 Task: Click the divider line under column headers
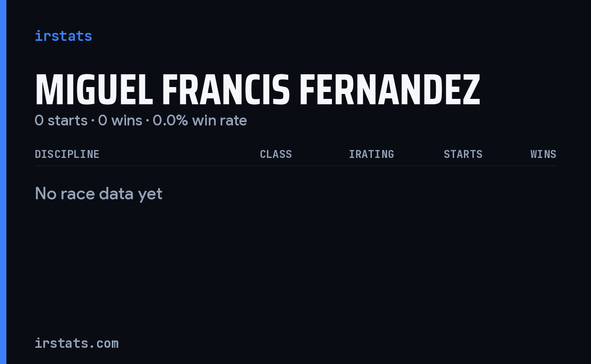(295, 166)
